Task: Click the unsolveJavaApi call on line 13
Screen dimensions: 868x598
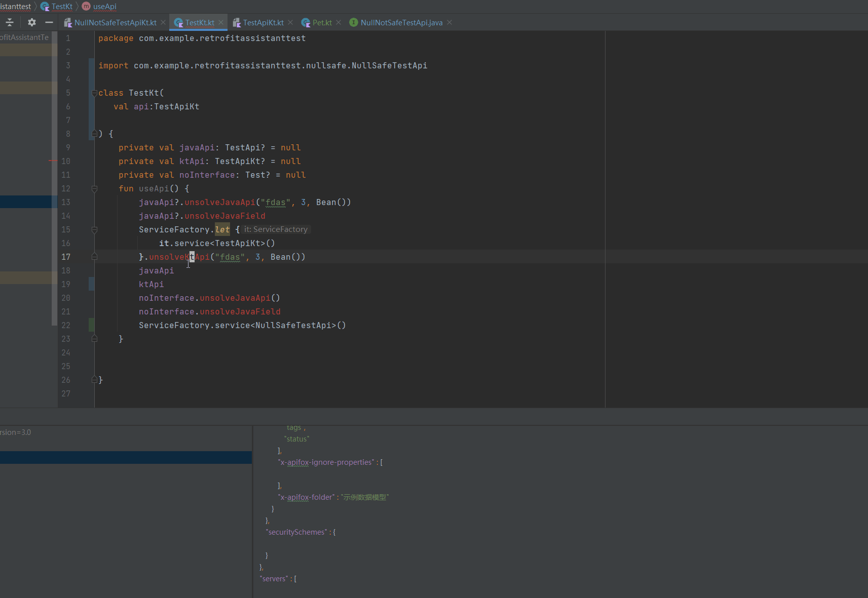Action: click(220, 203)
